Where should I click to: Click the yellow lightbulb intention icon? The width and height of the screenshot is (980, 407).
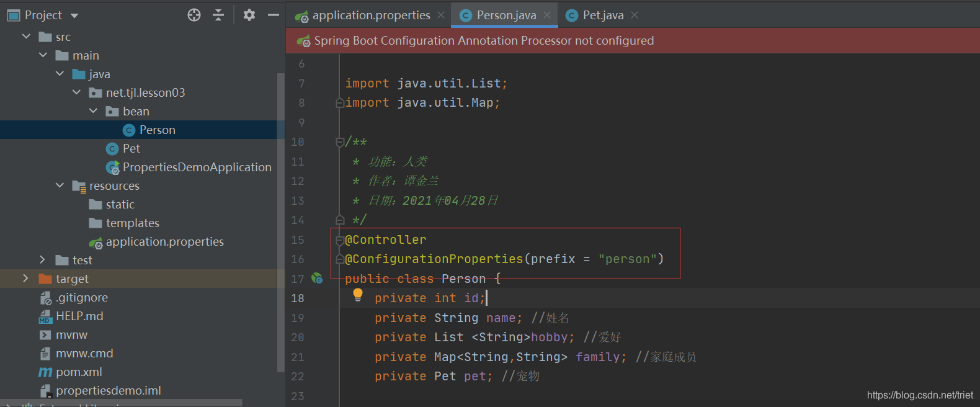click(x=358, y=295)
